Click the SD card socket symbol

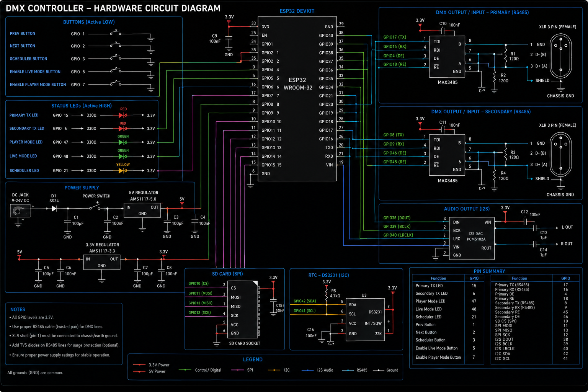[243, 309]
